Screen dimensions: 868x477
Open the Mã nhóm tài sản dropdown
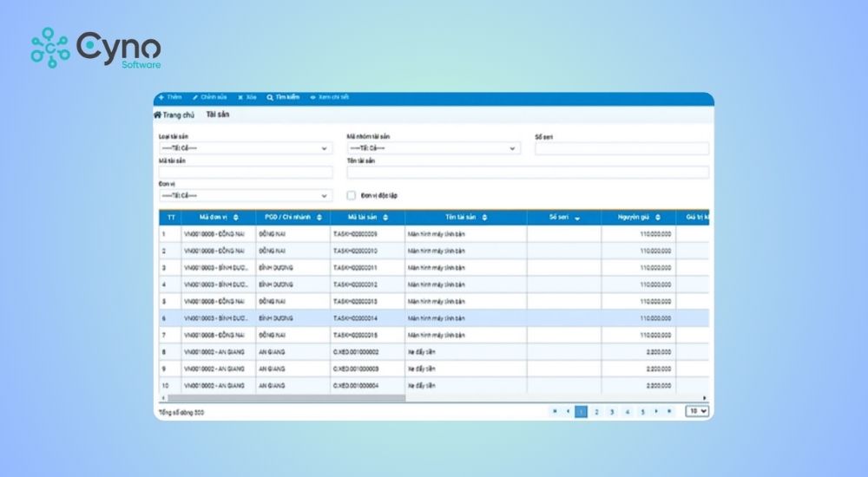(433, 148)
